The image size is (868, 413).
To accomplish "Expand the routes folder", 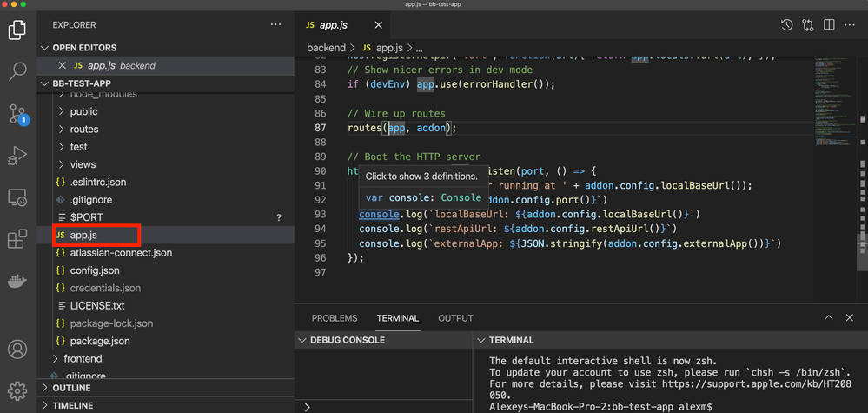I will tap(83, 129).
